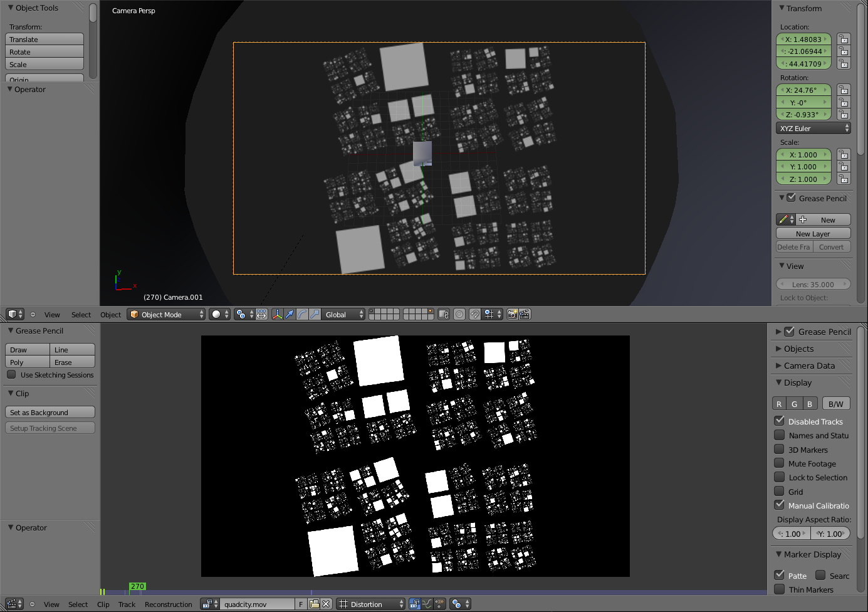Click the Lens 35.000 slider field
Screen dimensions: 868x612
[813, 284]
